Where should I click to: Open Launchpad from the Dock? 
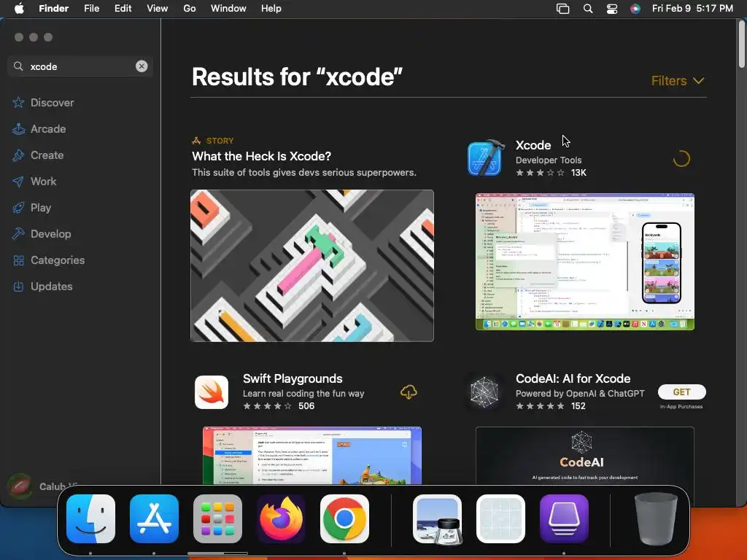[x=217, y=518]
